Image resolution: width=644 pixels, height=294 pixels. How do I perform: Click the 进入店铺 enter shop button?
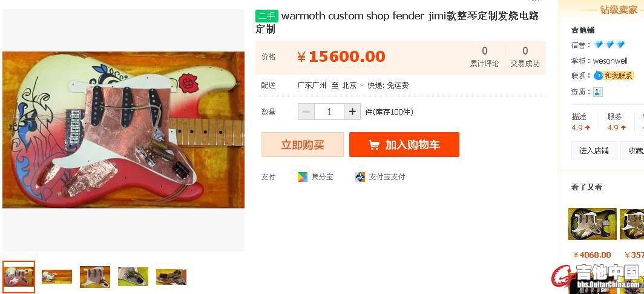point(594,150)
